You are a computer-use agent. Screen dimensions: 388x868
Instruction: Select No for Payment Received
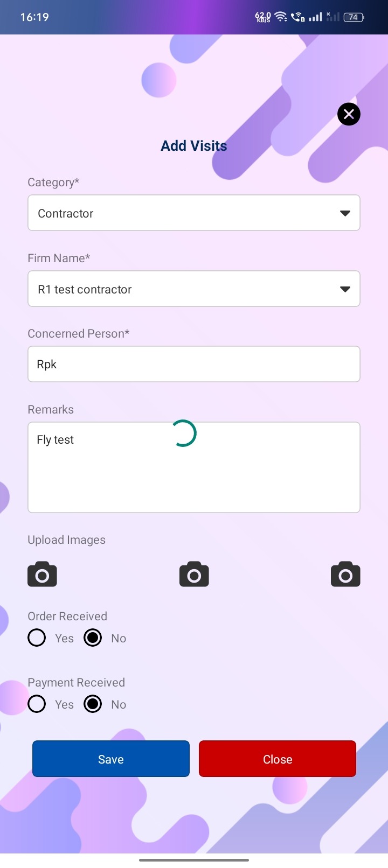point(93,704)
